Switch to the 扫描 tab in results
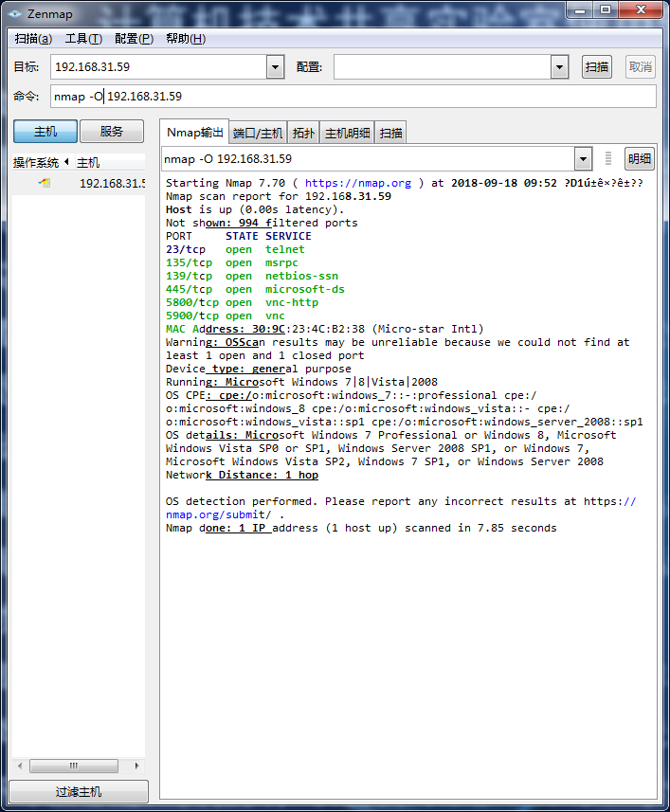 pyautogui.click(x=391, y=134)
